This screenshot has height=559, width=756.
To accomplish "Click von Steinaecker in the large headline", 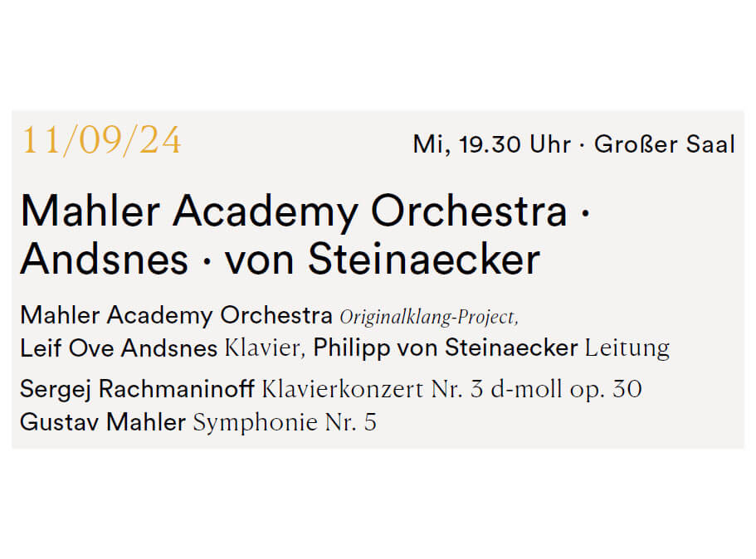I will [383, 260].
